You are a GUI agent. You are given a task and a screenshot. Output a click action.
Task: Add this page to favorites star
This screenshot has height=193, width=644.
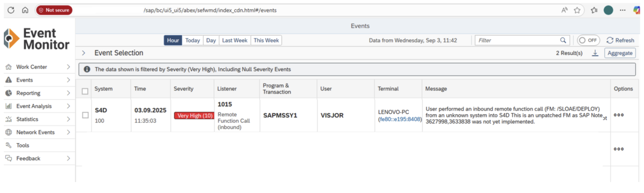pyautogui.click(x=577, y=10)
